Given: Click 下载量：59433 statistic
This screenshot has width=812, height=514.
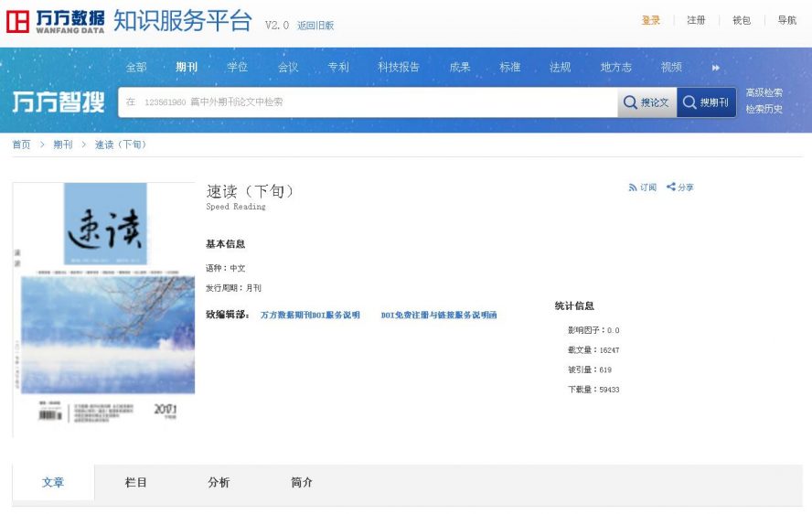Looking at the screenshot, I should [x=593, y=390].
